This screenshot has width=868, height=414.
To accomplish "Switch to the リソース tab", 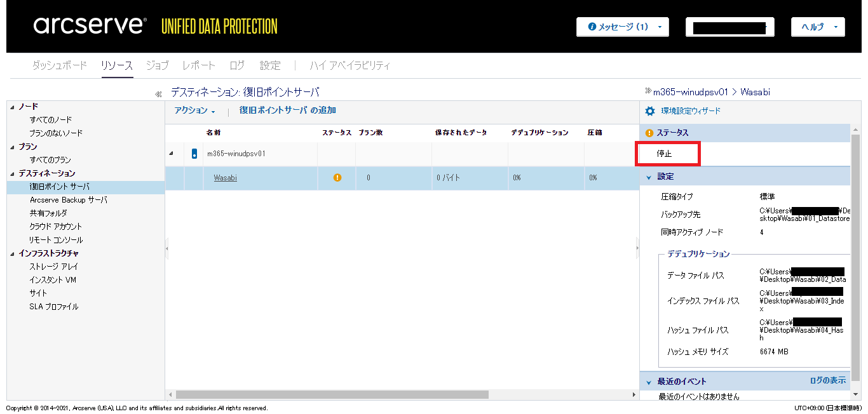I will tap(116, 65).
